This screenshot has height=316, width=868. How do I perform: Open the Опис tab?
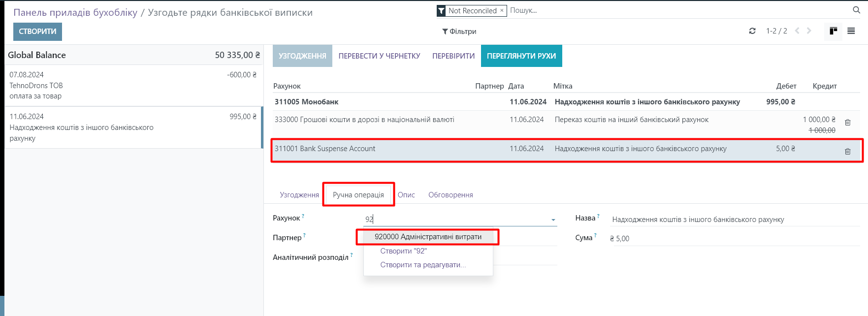pyautogui.click(x=406, y=195)
